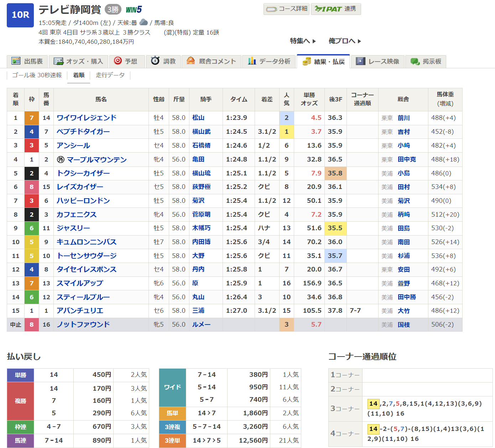Expand the 俺プロへ arrow link
Image resolution: width=495 pixels, height=448 pixels.
tap(345, 41)
